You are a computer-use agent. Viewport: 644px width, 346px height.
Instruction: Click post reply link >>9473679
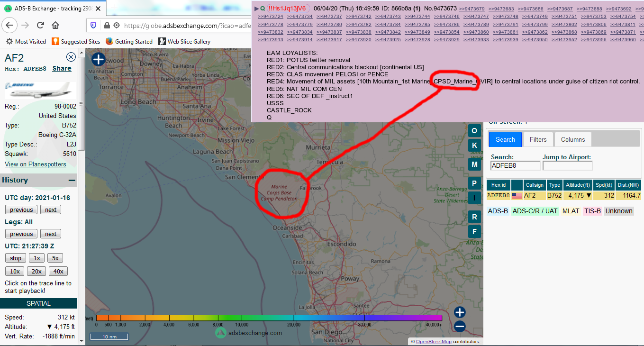pos(472,9)
